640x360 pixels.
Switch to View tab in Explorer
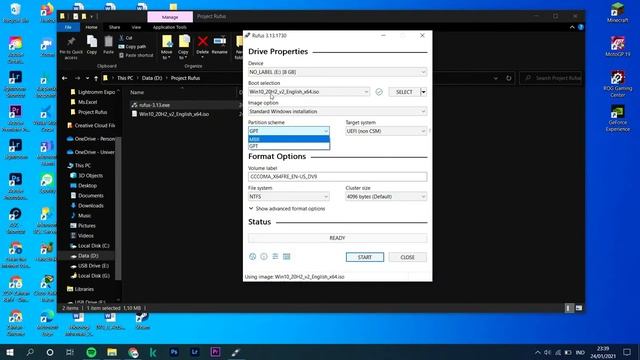coord(136,27)
